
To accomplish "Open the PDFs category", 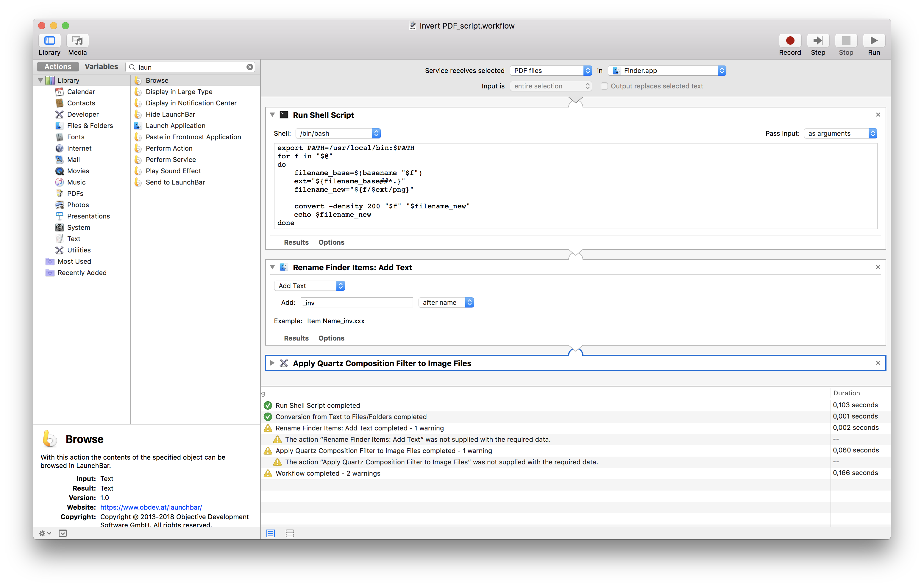I will pos(75,193).
